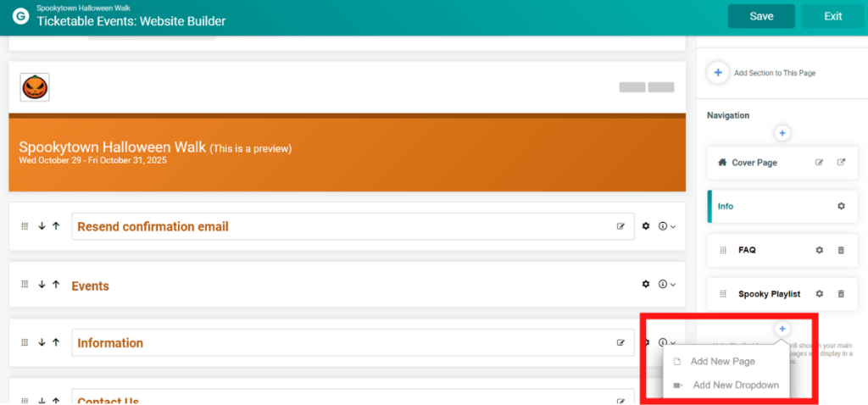The image size is (868, 405).
Task: Save the website builder changes
Action: pos(761,16)
